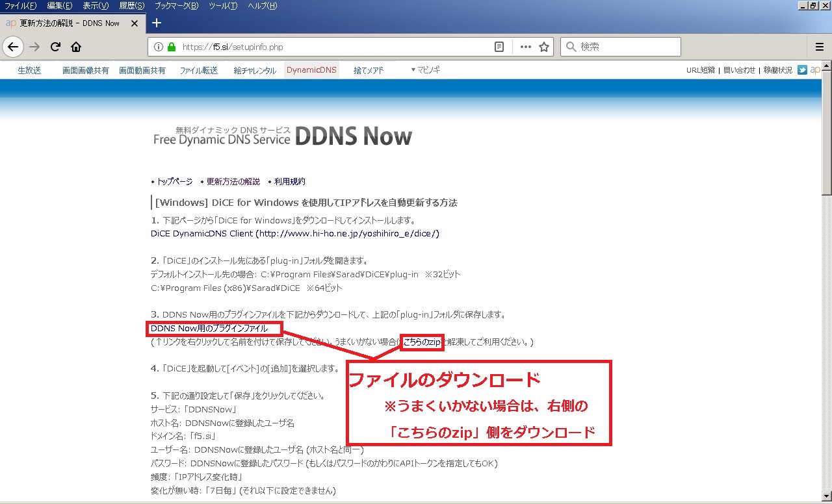Open a new tab with the plus button
Image resolution: width=832 pixels, height=504 pixels.
pos(156,23)
